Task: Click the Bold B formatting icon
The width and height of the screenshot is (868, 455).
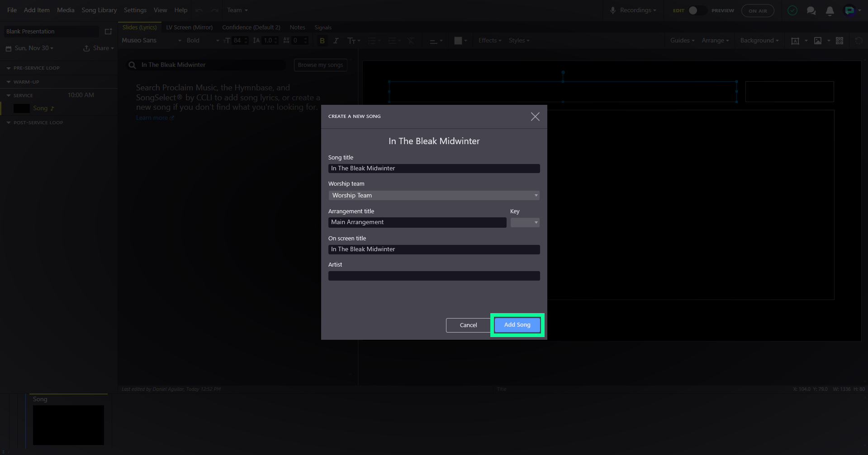Action: pos(322,41)
